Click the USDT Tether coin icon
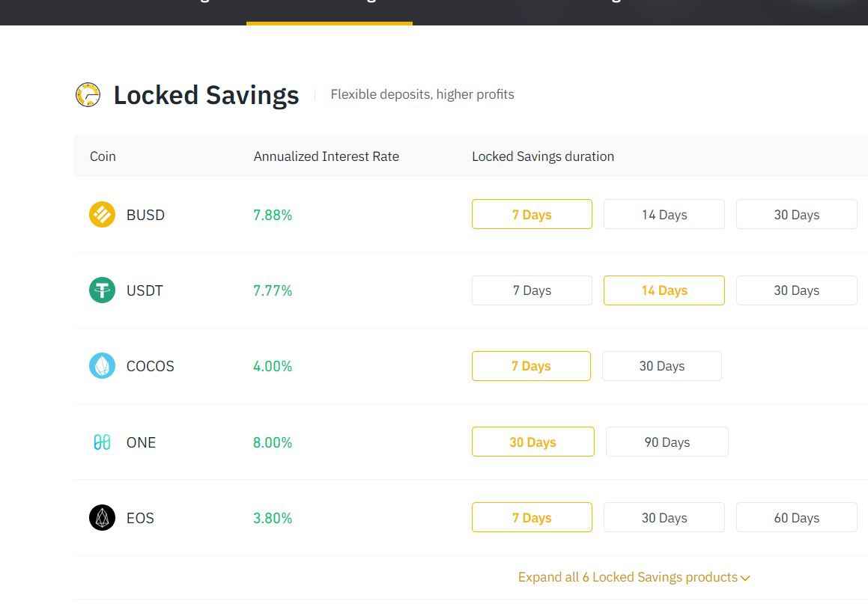 pyautogui.click(x=102, y=290)
